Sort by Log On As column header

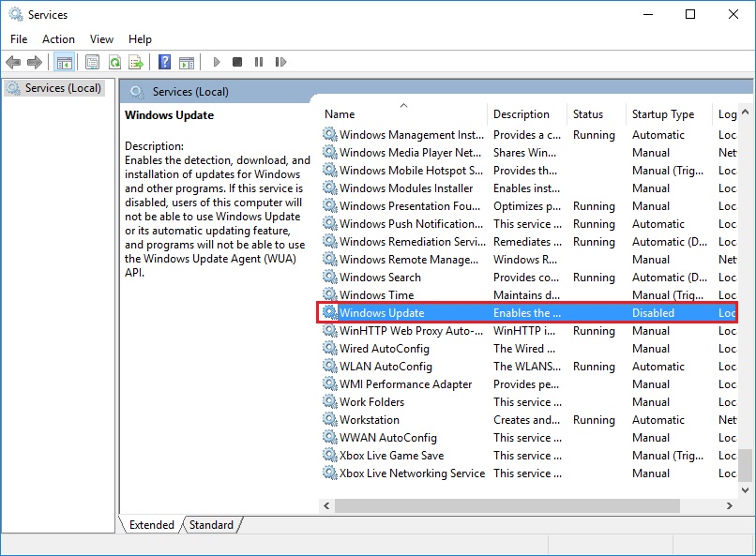(727, 114)
